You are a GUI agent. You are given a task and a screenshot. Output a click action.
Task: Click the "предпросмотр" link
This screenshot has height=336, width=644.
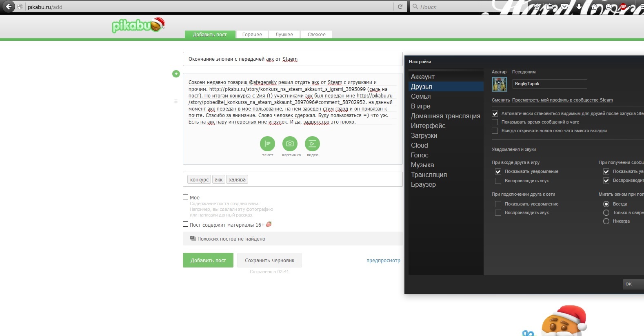click(383, 261)
